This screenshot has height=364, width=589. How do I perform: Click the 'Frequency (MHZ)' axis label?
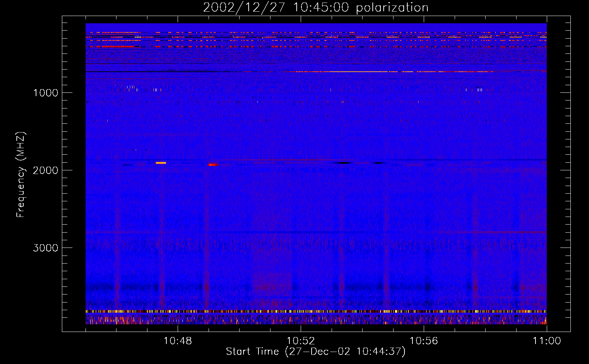tap(21, 175)
